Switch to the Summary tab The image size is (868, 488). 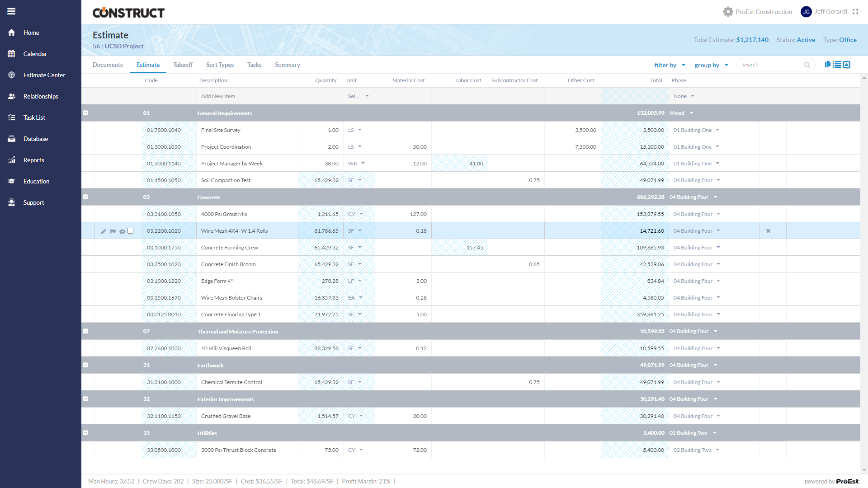[x=287, y=65]
